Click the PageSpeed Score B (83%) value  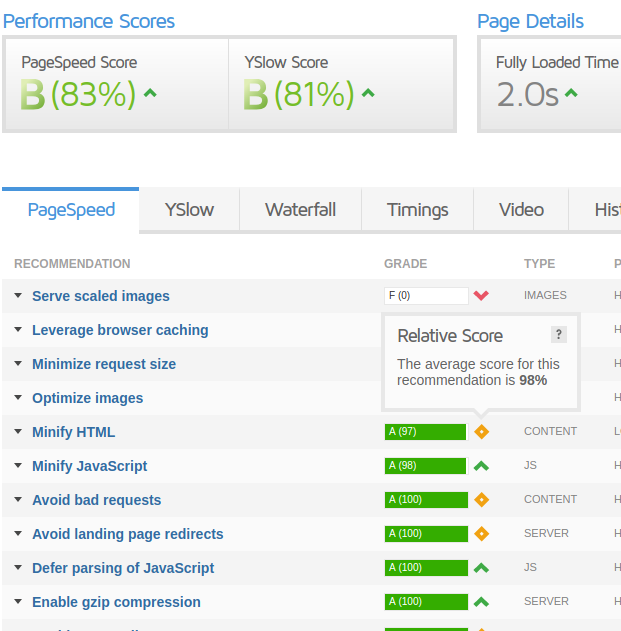(x=79, y=95)
